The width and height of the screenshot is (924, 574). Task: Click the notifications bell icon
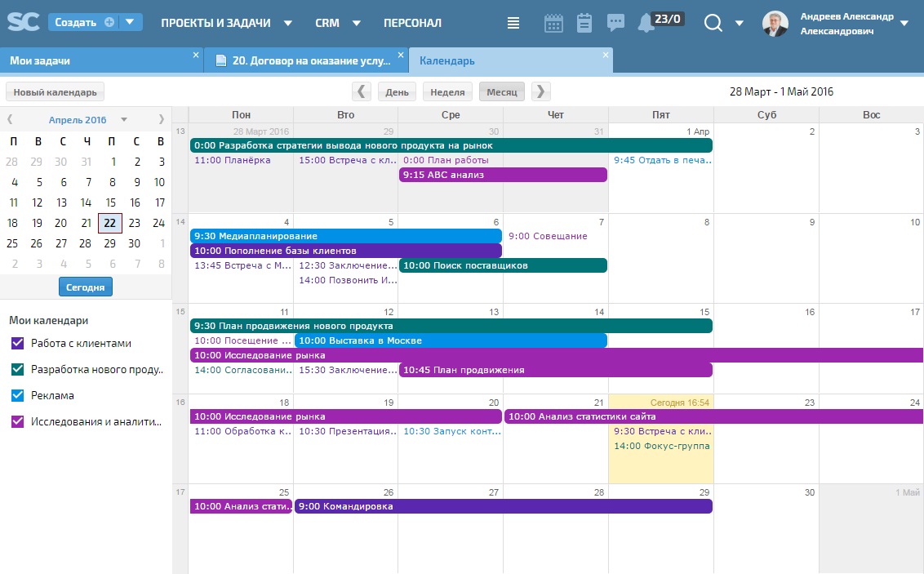pos(646,23)
